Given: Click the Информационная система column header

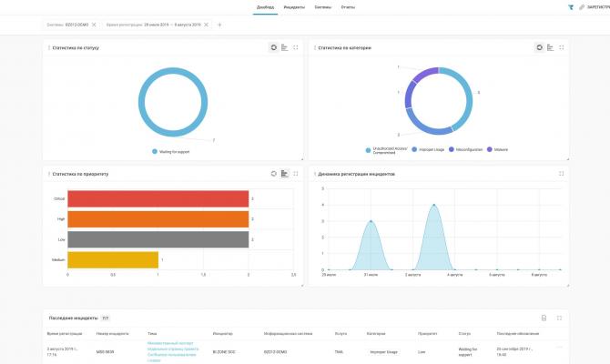Looking at the screenshot, I should tap(288, 334).
